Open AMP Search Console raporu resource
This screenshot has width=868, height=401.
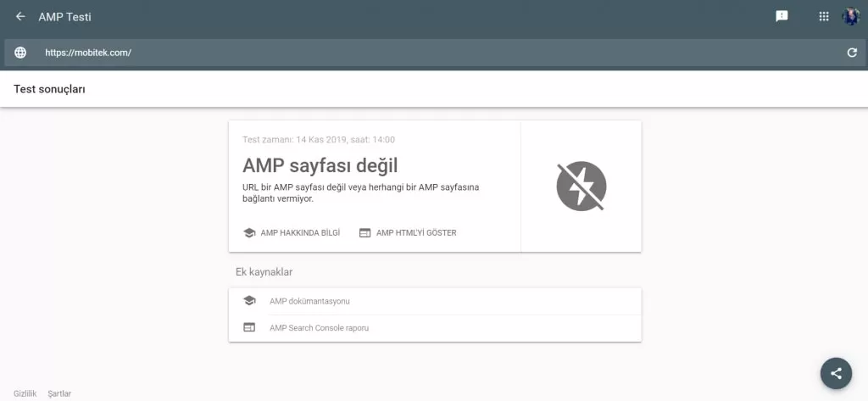tap(435, 328)
